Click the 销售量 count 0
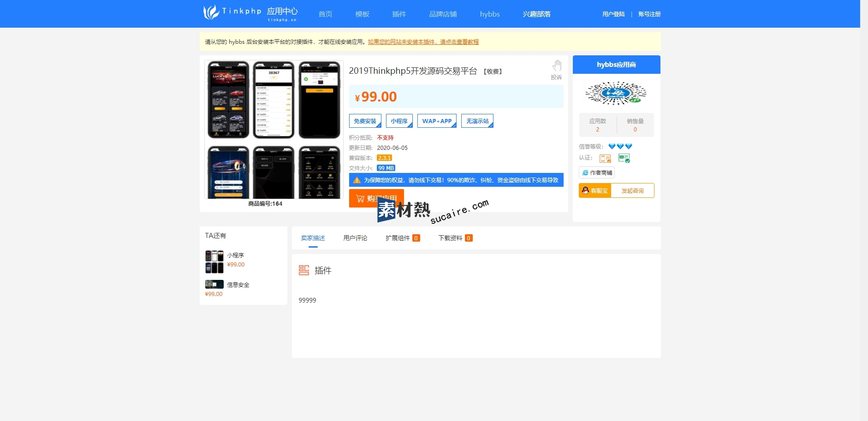The image size is (868, 421). (x=635, y=130)
